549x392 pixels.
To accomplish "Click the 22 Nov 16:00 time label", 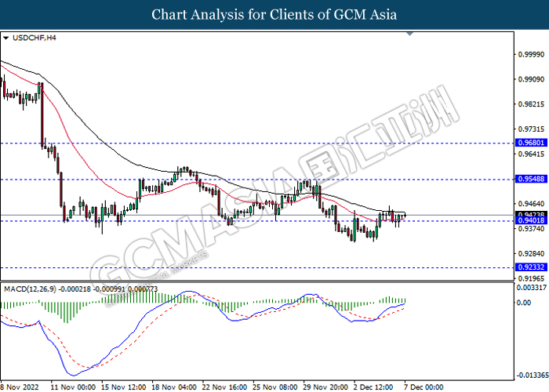I will pyautogui.click(x=224, y=387).
